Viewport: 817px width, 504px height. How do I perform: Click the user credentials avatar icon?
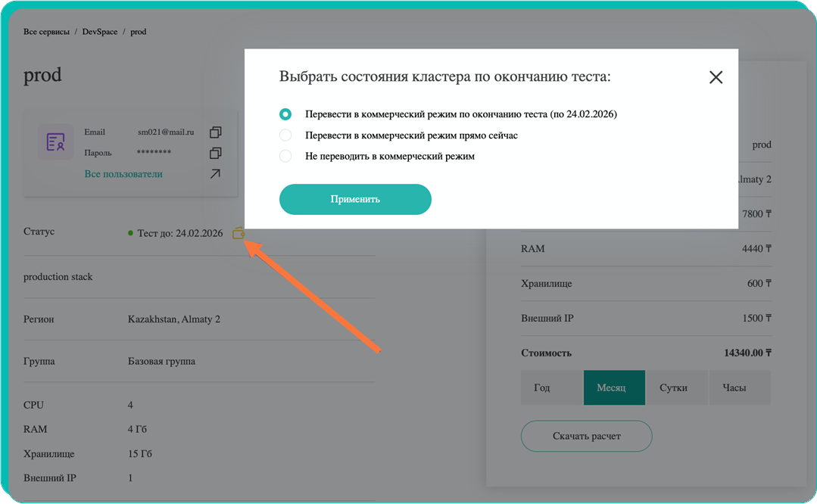(55, 142)
